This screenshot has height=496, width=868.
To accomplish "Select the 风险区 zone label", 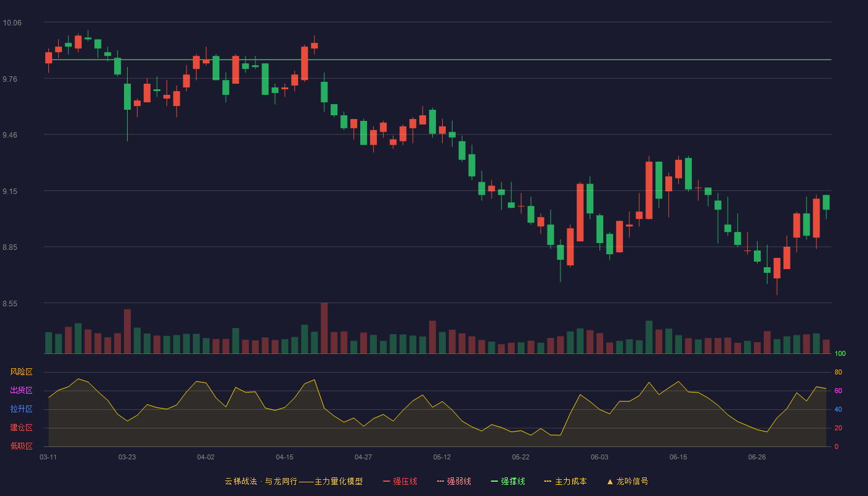I will (21, 372).
